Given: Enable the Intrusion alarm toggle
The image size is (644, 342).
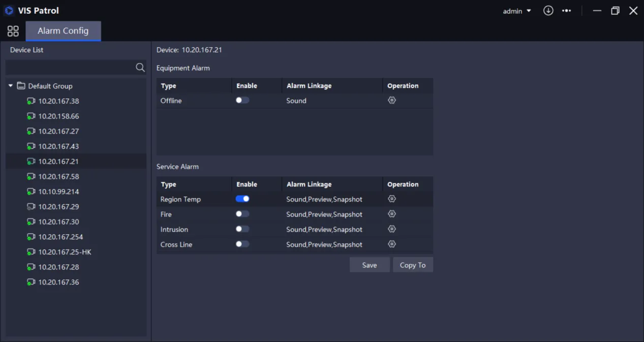Looking at the screenshot, I should pos(242,229).
